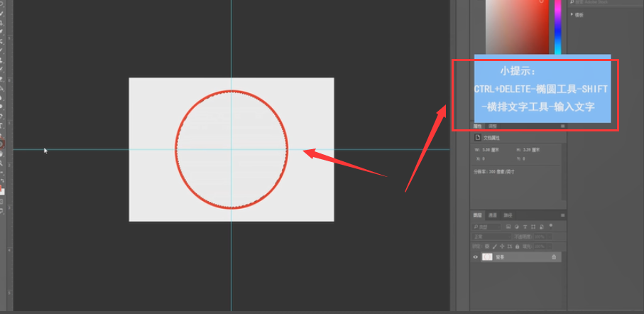Switch to the 图层 tab

(478, 215)
